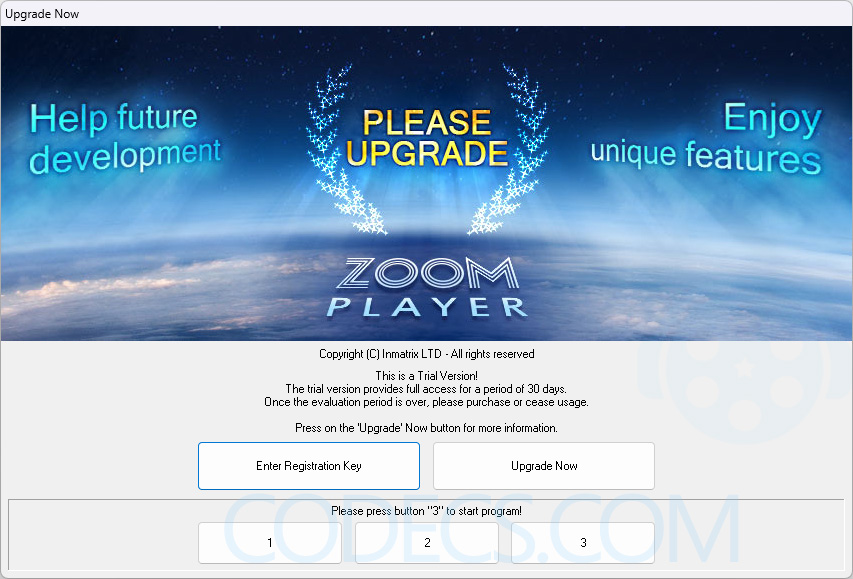This screenshot has height=579, width=853.
Task: Choose button 1 in the start panel
Action: (x=270, y=543)
